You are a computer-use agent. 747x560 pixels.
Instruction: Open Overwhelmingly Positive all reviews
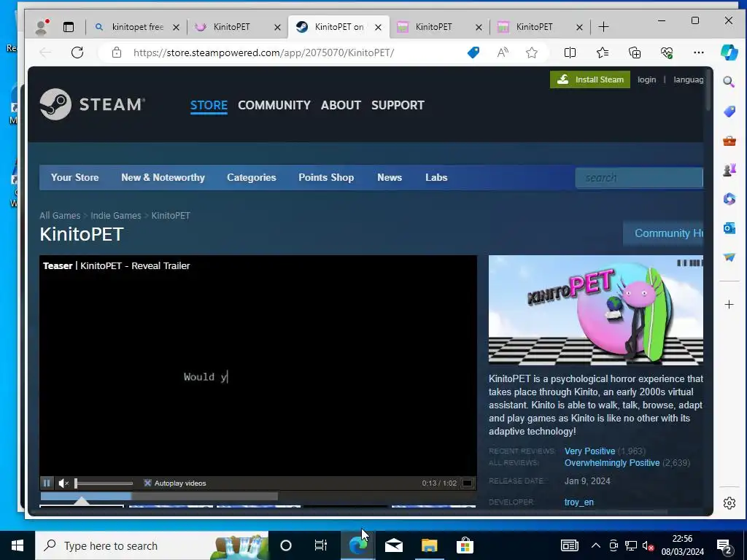click(612, 463)
